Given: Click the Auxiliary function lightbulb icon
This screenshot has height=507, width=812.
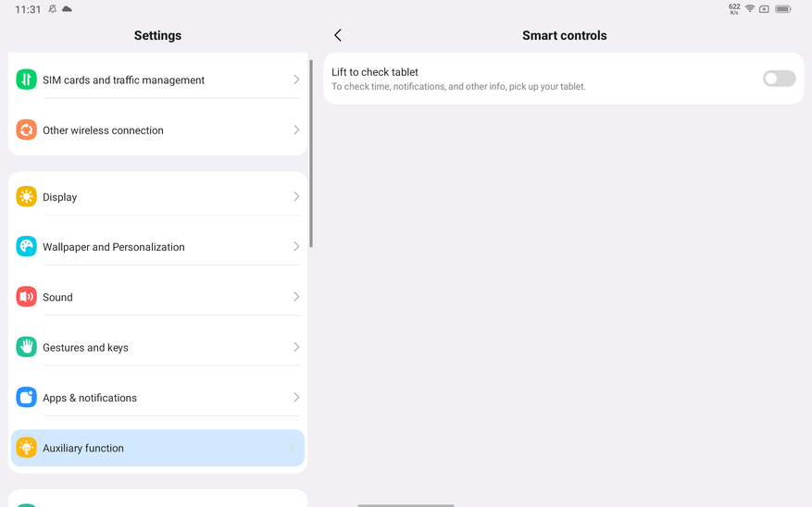Looking at the screenshot, I should tap(27, 448).
